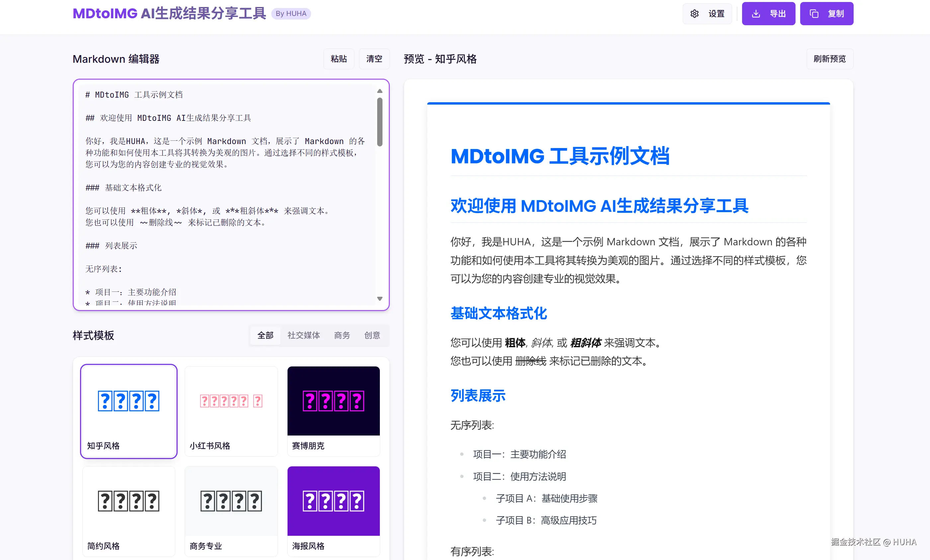Select the 知乎风格 template thumbnail
The image size is (930, 560).
click(128, 411)
